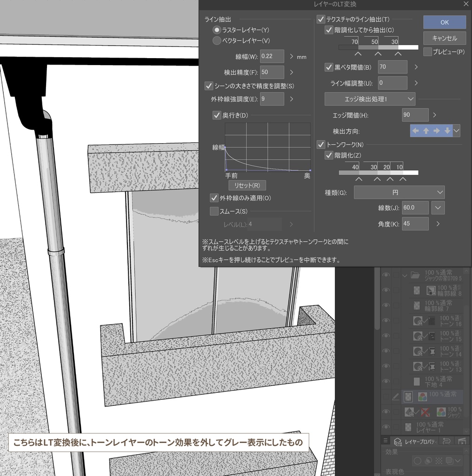Select the layer color effect icon
472x476 pixels.
449,461
